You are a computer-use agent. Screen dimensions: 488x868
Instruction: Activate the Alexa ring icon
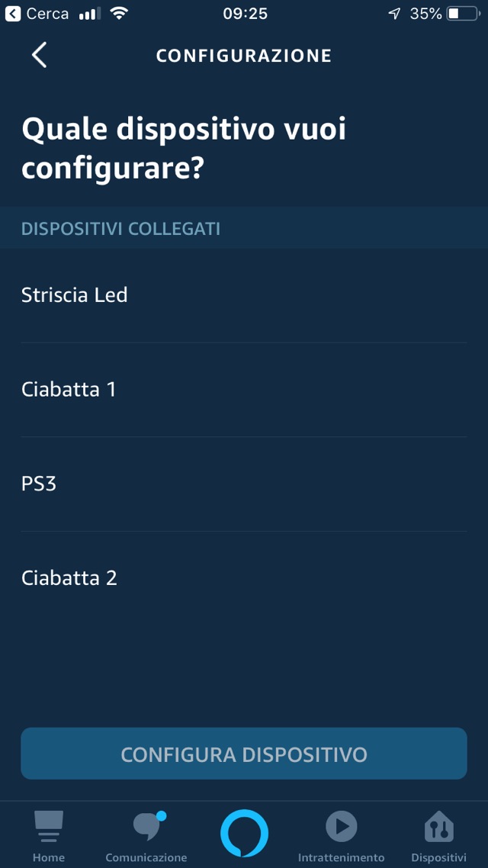[x=244, y=833]
